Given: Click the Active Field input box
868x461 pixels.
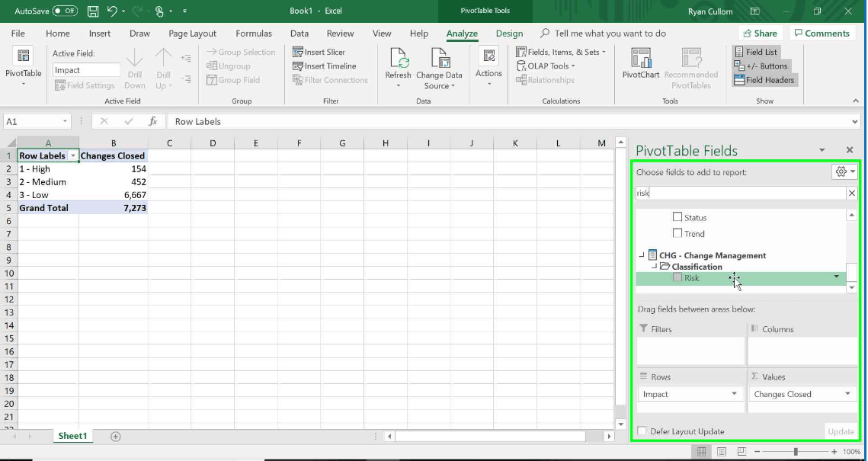Looking at the screenshot, I should click(86, 70).
